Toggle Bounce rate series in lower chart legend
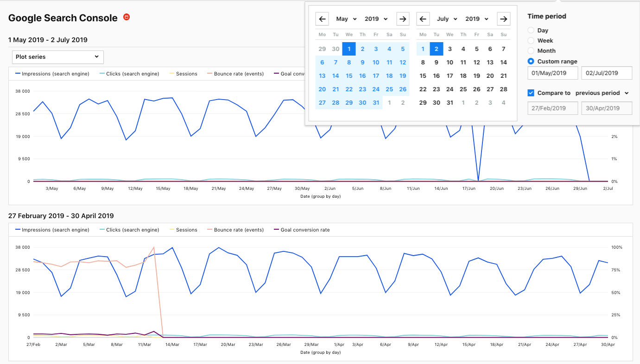 point(236,230)
